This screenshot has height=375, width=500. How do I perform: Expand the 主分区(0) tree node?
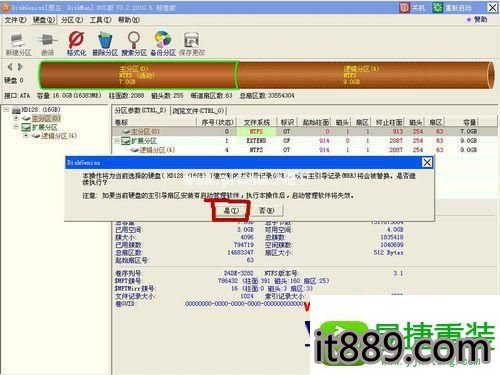pyautogui.click(x=16, y=118)
